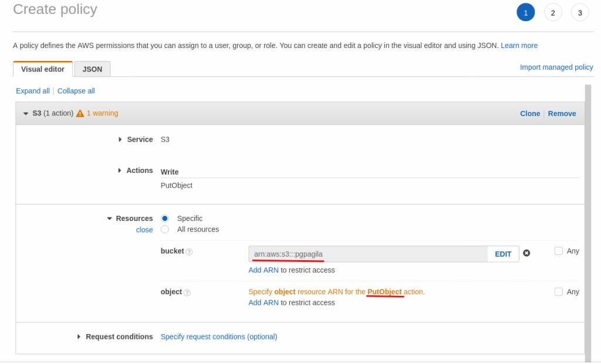Enable the Any checkbox for object
The width and height of the screenshot is (601, 364).
click(558, 291)
